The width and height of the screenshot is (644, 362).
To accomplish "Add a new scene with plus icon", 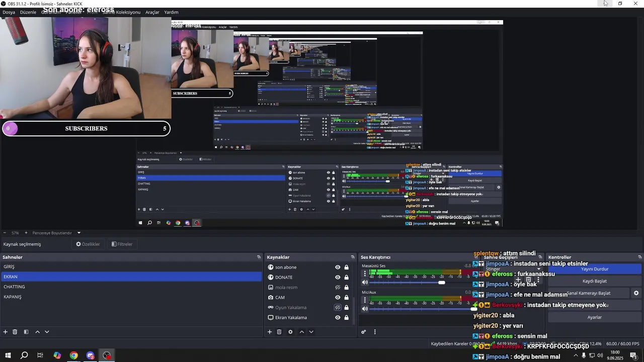I will click(x=6, y=332).
